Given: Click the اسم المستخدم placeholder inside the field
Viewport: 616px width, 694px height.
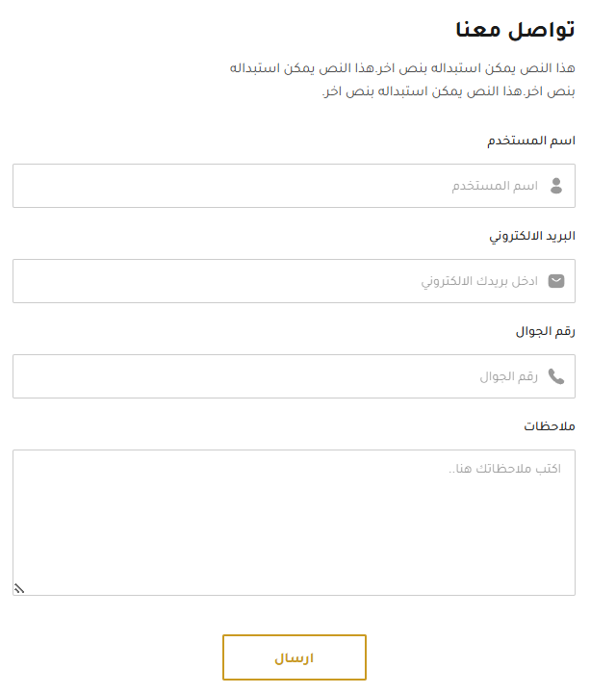Looking at the screenshot, I should (x=495, y=186).
